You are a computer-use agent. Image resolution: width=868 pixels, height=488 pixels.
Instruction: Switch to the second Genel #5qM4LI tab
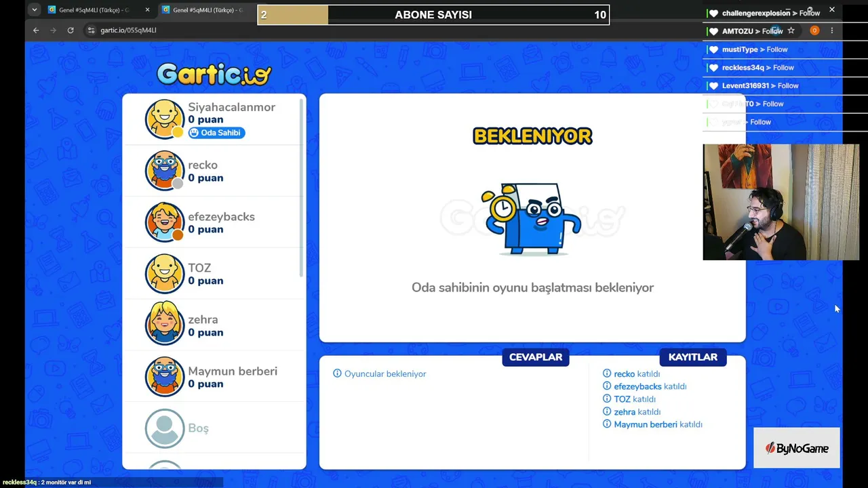click(x=208, y=10)
